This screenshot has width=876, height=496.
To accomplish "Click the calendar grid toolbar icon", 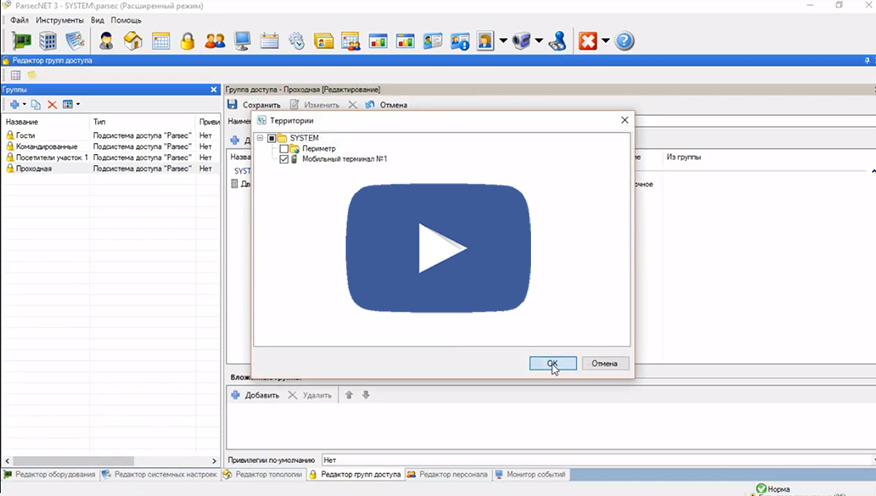I will [x=161, y=41].
